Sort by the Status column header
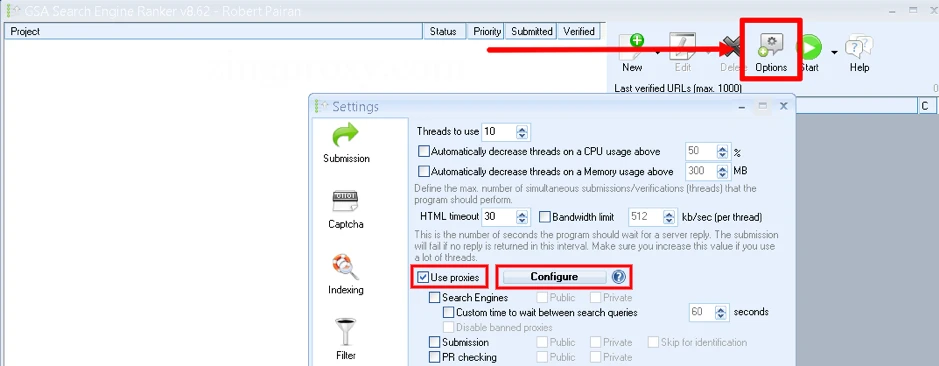Viewport: 939px width, 366px height. tap(443, 31)
